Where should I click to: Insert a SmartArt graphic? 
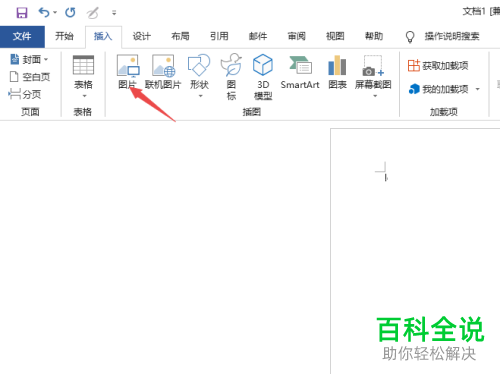click(x=300, y=73)
